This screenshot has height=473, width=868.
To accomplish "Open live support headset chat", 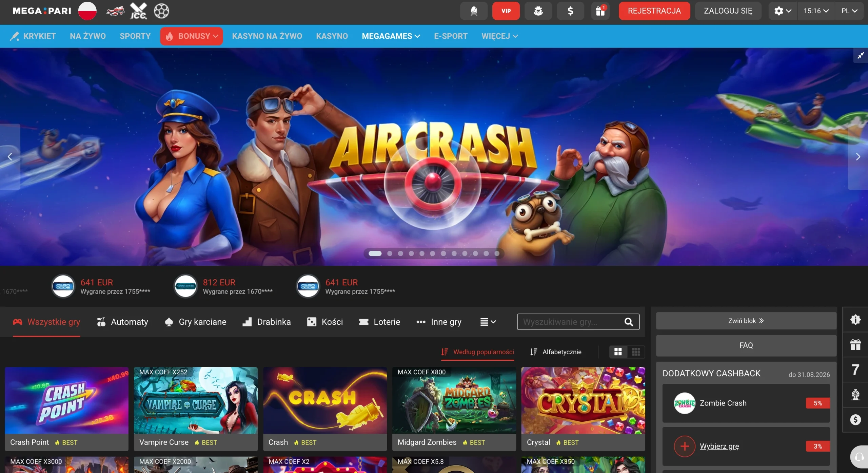I will [859, 457].
